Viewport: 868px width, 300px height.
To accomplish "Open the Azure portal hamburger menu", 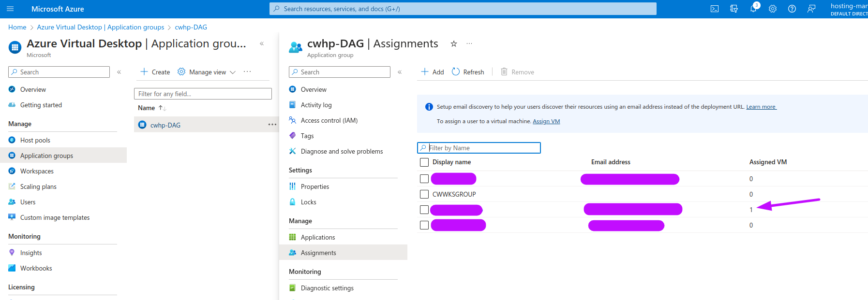I will (x=10, y=9).
